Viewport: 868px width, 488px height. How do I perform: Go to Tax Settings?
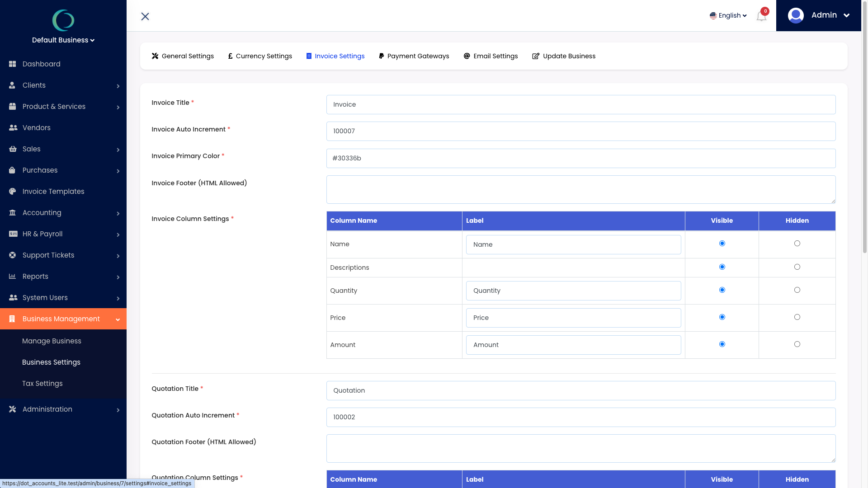point(42,383)
